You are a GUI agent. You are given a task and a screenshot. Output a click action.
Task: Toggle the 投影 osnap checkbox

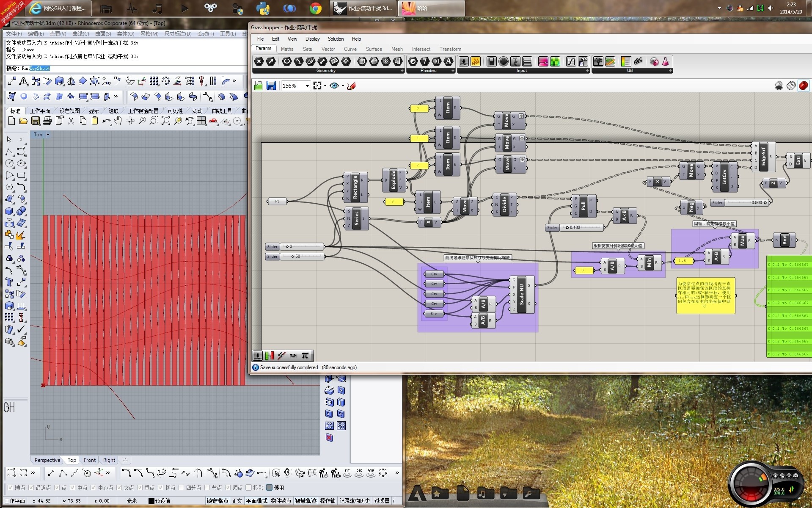tap(249, 488)
